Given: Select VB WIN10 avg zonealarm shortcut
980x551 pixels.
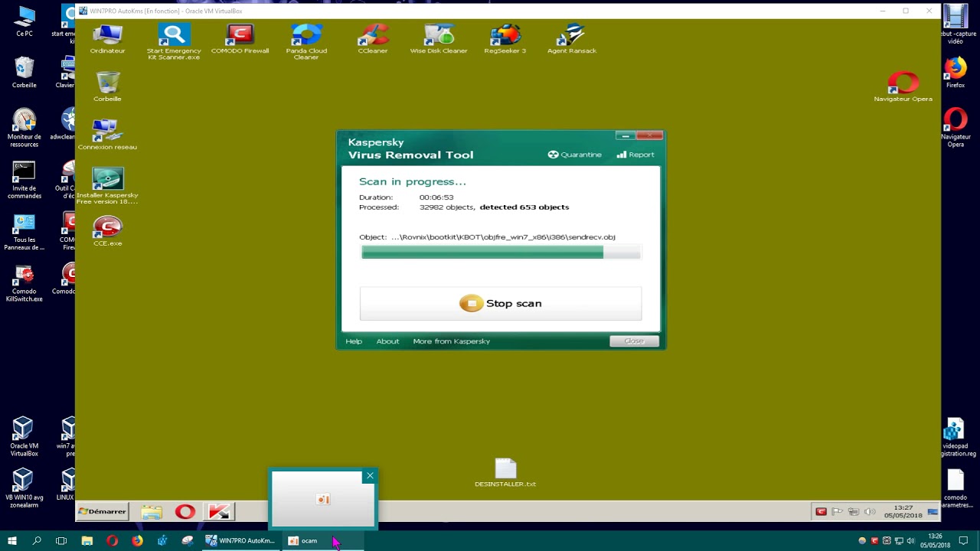Looking at the screenshot, I should click(24, 489).
